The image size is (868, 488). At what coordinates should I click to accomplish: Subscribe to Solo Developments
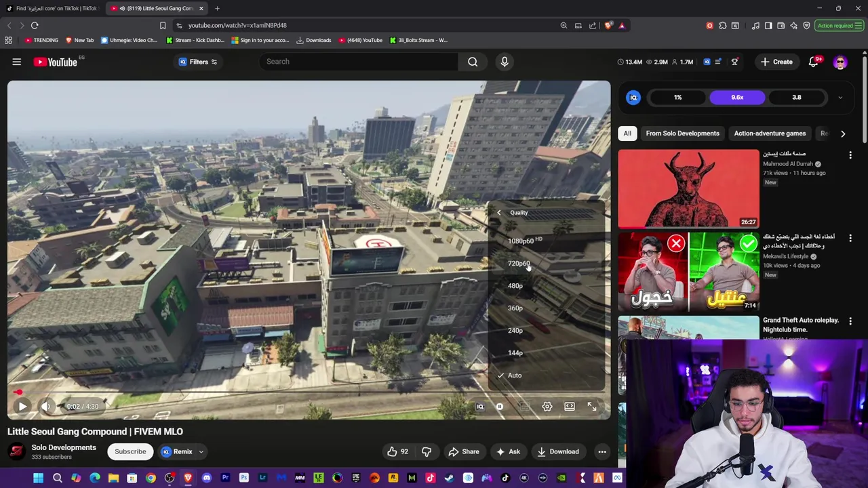pos(130,451)
